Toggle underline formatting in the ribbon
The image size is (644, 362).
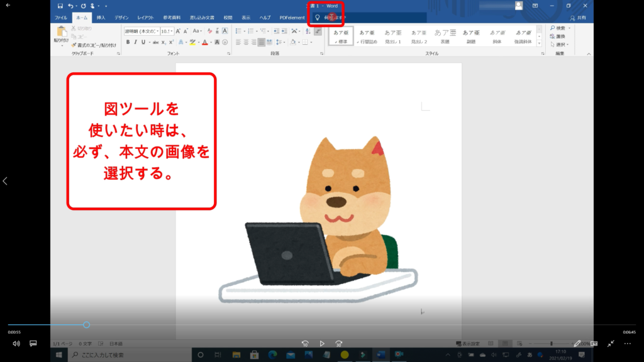coord(143,42)
